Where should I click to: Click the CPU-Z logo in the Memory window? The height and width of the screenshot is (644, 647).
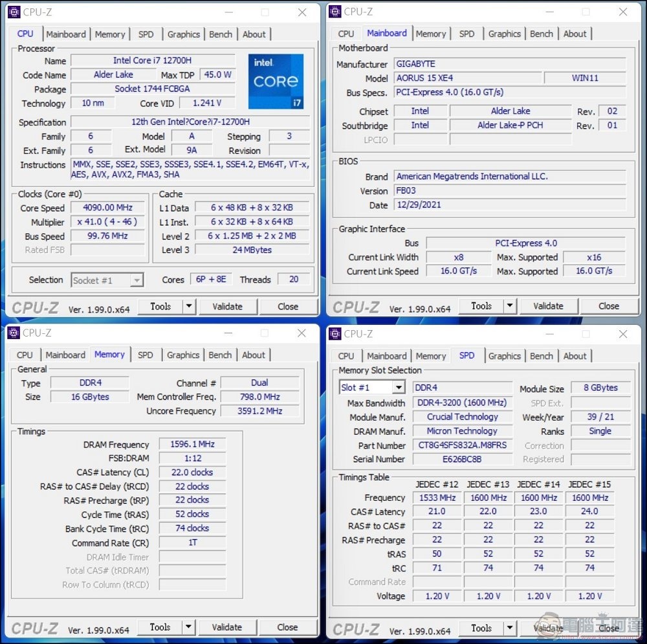coord(34,627)
